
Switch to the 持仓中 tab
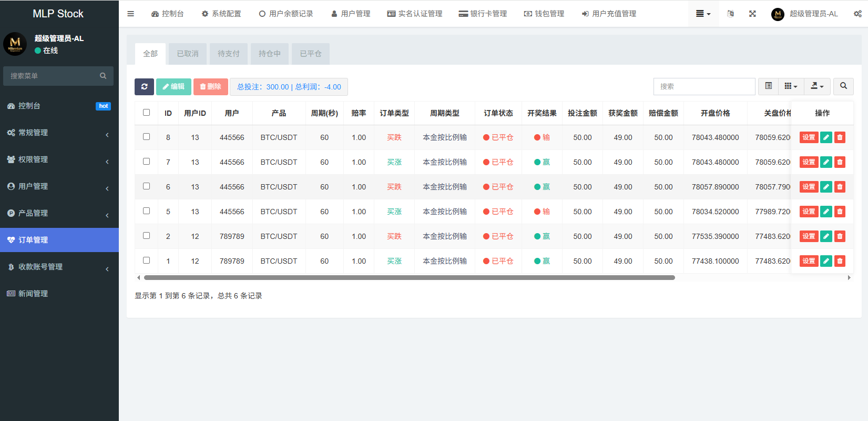pyautogui.click(x=270, y=54)
